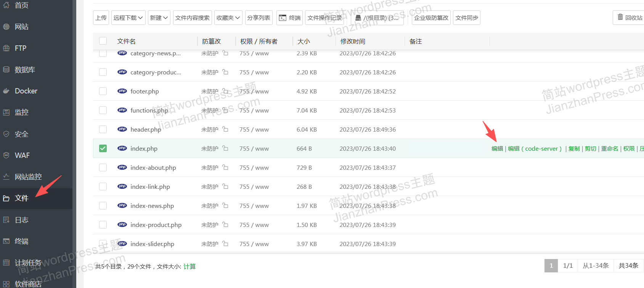Click the 重命名 link for index.php

(610, 149)
